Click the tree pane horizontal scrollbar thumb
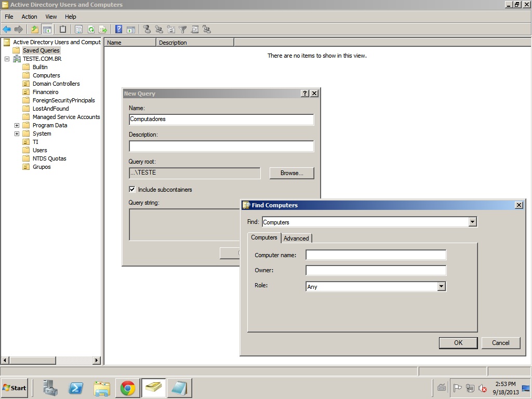Screen dimensions: 532x399 point(33,360)
